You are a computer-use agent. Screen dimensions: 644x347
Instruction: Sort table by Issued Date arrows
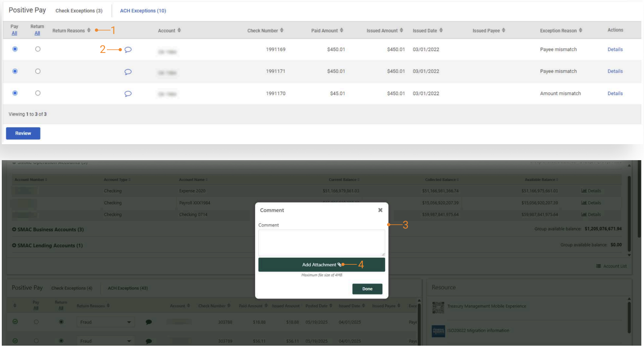[441, 31]
